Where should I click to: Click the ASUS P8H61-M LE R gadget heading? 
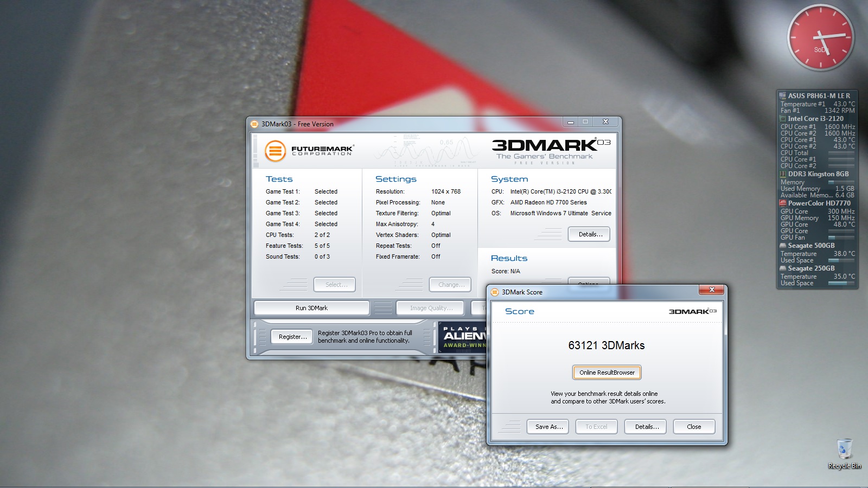[819, 95]
